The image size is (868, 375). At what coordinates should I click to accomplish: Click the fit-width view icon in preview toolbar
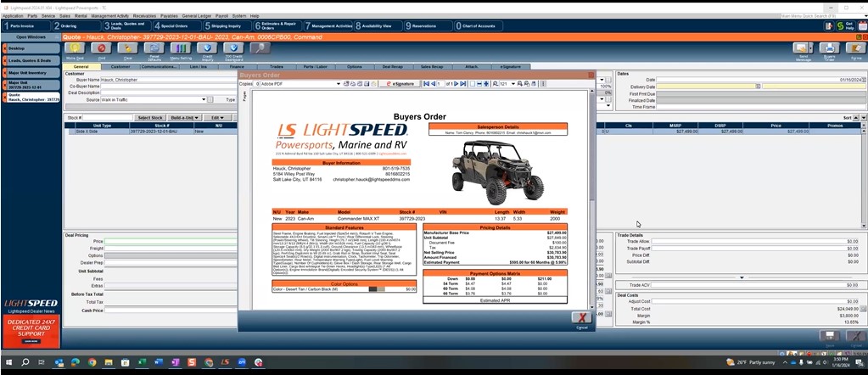479,84
